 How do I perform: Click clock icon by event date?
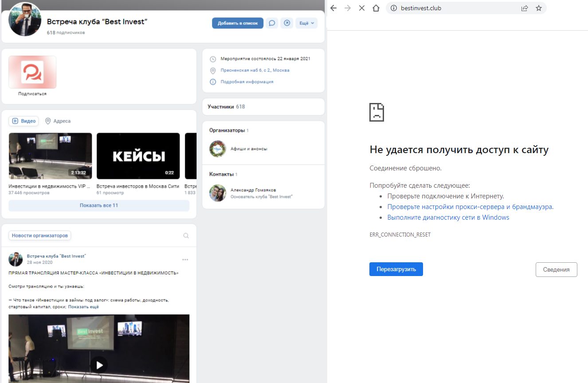click(213, 59)
